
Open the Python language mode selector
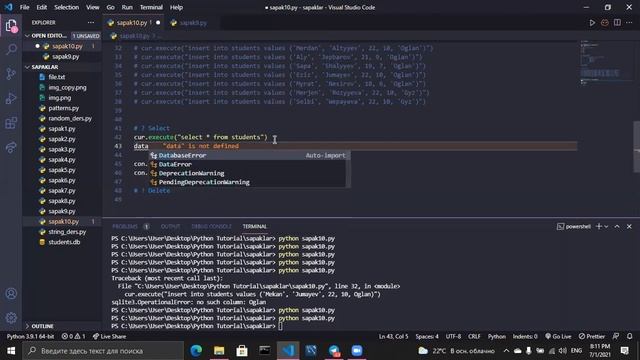(x=496, y=336)
